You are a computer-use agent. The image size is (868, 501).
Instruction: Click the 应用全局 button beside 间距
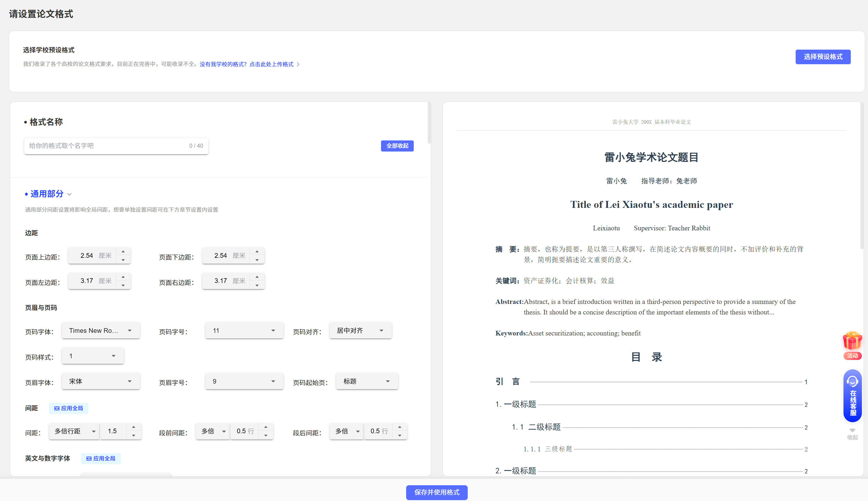click(x=69, y=408)
